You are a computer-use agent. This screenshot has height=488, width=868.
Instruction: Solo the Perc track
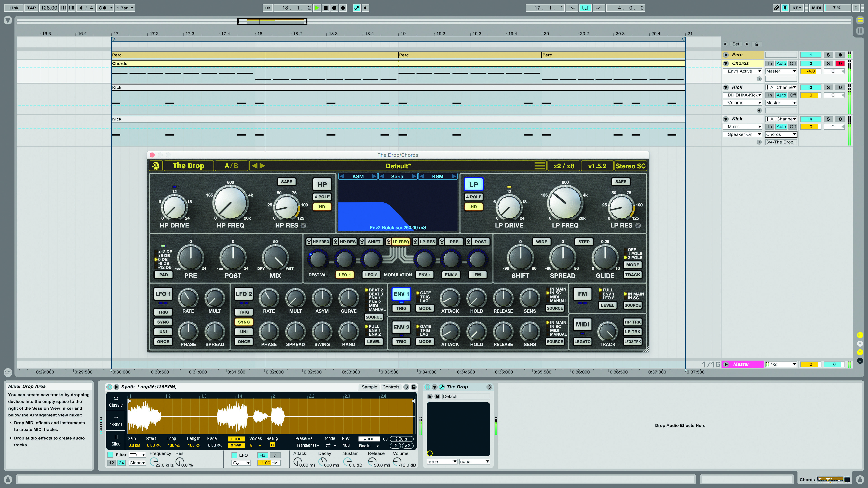828,55
